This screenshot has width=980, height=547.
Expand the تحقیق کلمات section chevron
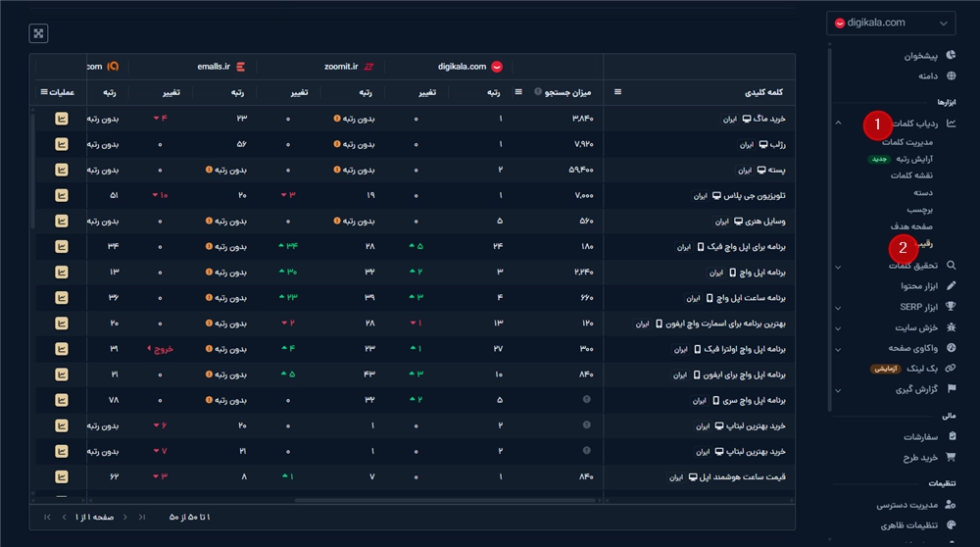[x=838, y=267]
